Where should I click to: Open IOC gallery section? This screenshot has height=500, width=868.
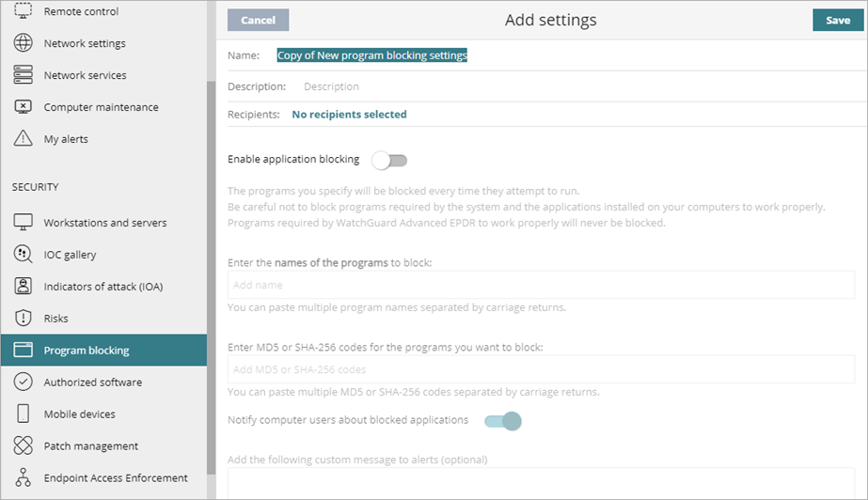70,255
